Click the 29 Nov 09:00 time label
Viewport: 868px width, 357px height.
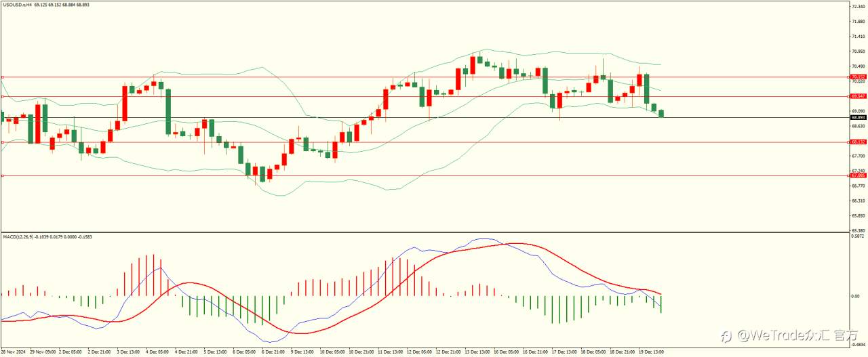click(41, 352)
